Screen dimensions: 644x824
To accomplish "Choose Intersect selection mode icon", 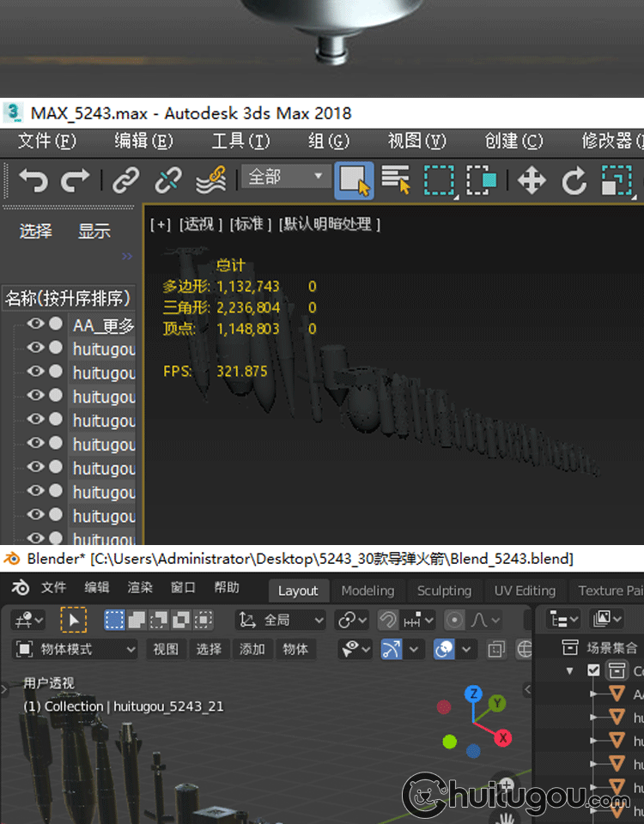I will coord(203,620).
